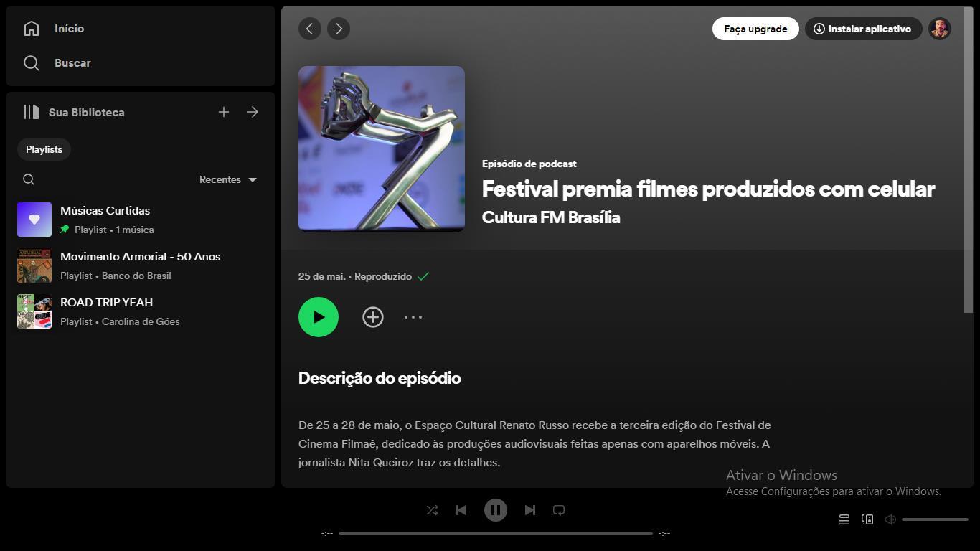Click the ROAD TRIP YEAH playlist cover
This screenshot has width=980, height=551.
[x=34, y=311]
